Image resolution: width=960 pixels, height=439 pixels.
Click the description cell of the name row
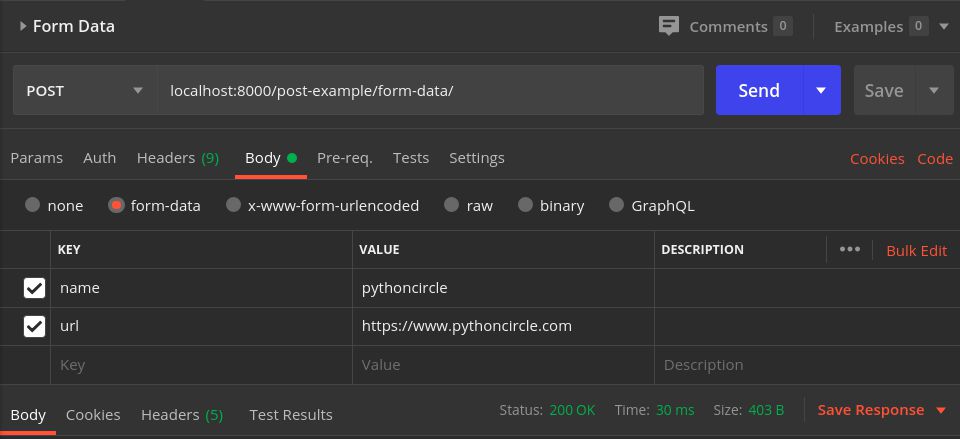807,288
